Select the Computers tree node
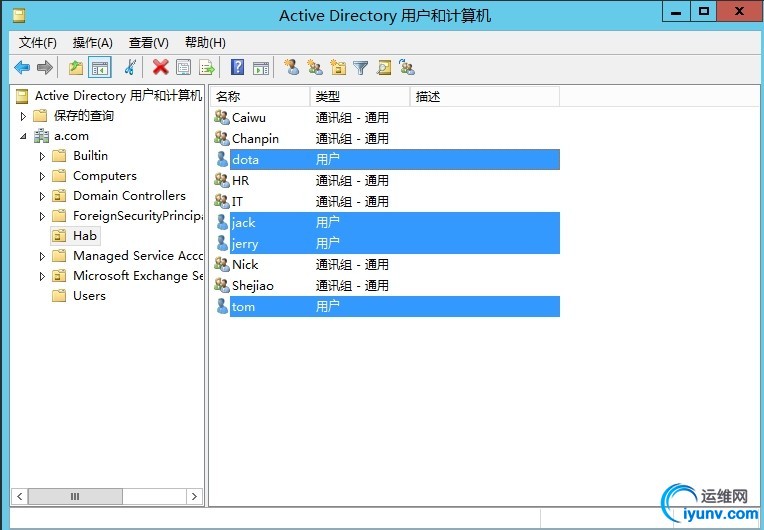 (104, 176)
